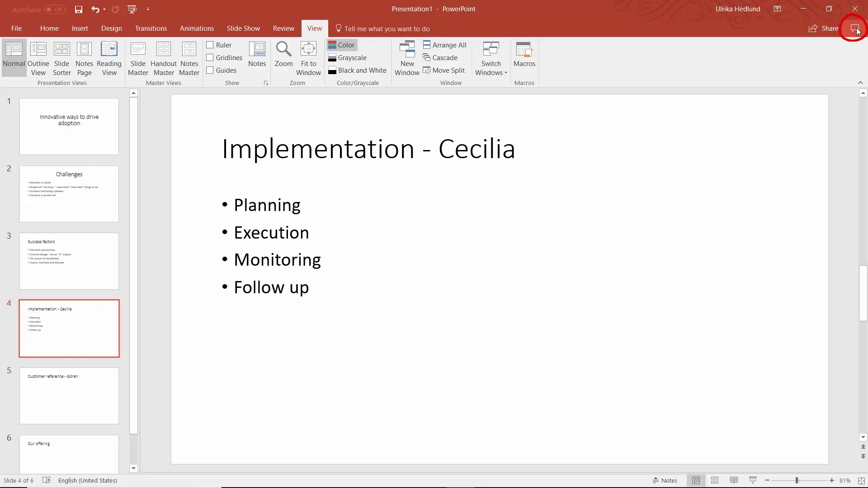Click the slide title Implementation - Cecilia
This screenshot has width=868, height=488.
(368, 149)
